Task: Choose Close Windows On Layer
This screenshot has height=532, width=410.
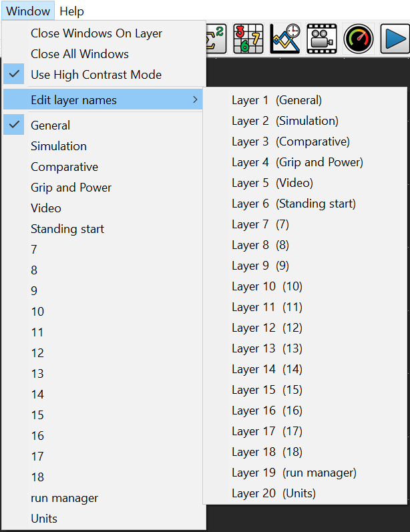Action: pos(96,33)
